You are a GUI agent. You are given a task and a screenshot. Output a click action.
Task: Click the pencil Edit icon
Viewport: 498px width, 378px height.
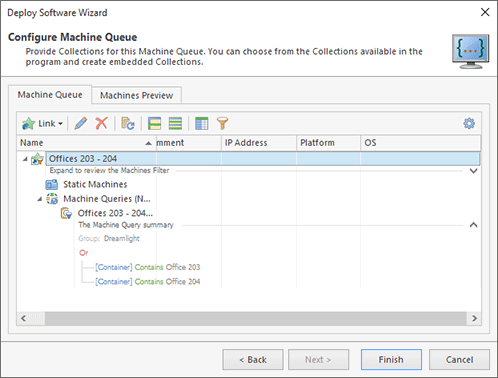(x=81, y=123)
